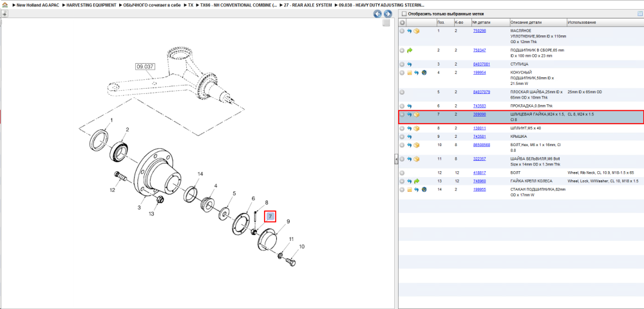Select callout 10 in the diagram

(302, 247)
